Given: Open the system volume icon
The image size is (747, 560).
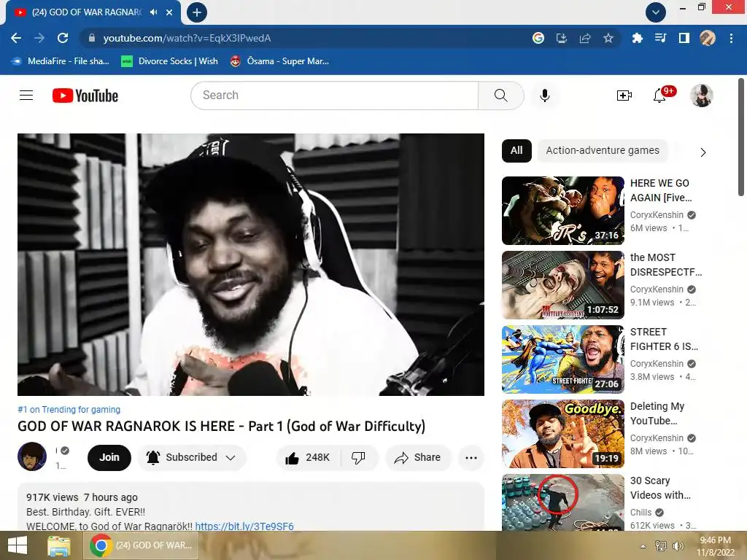Looking at the screenshot, I should pyautogui.click(x=678, y=545).
